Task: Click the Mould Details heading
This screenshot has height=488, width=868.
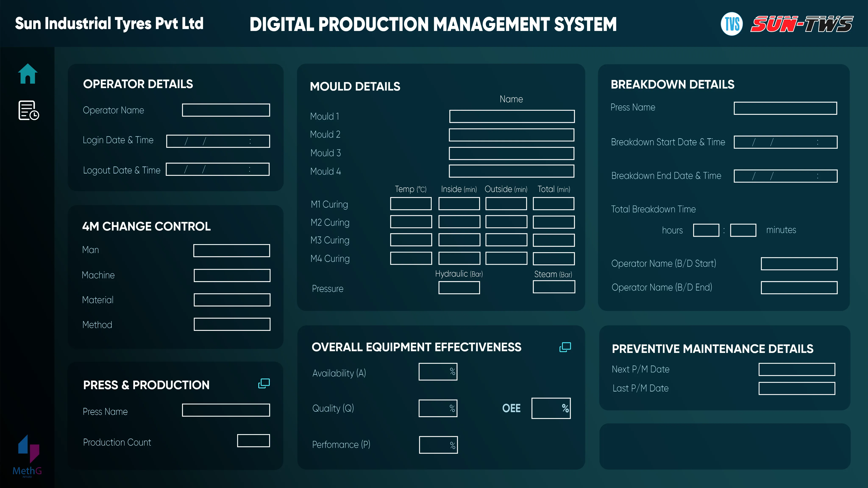Action: (355, 86)
